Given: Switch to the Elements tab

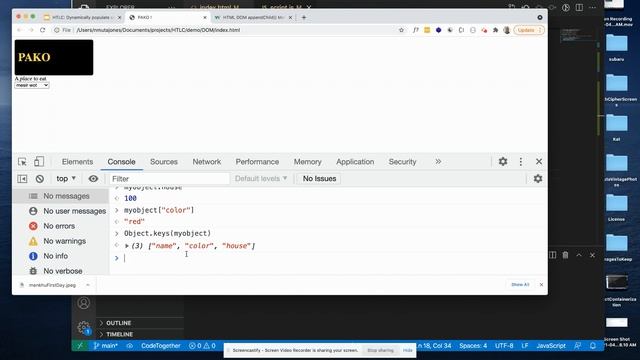Looking at the screenshot, I should pos(78,162).
